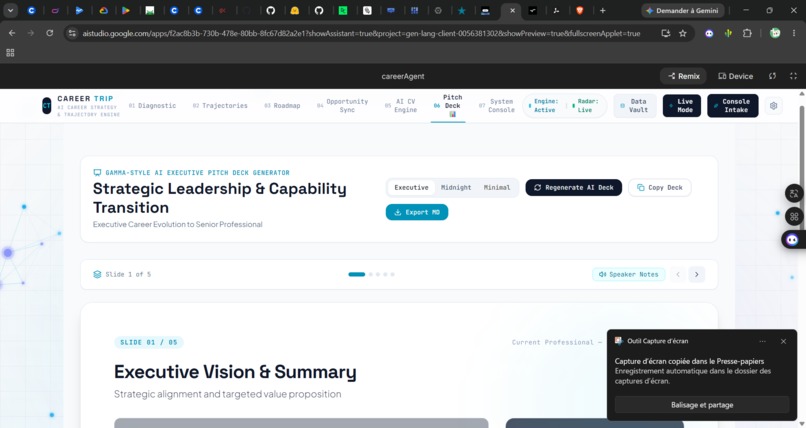Open Console Intake
This screenshot has width=806, height=428.
tap(732, 106)
